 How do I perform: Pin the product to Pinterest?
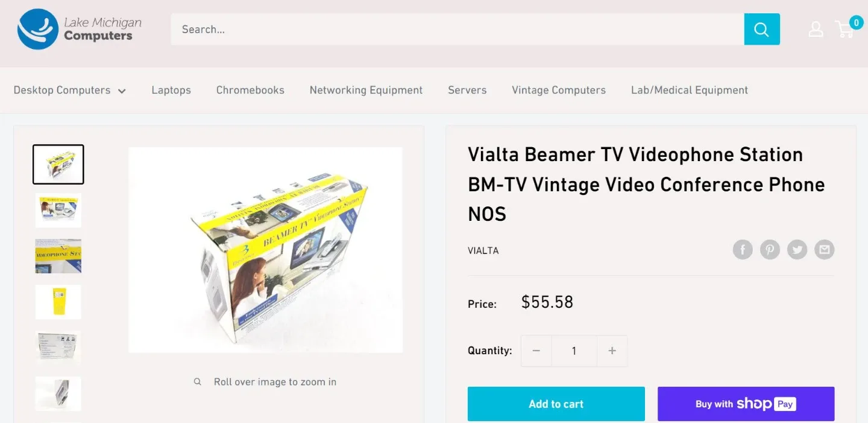click(x=770, y=249)
